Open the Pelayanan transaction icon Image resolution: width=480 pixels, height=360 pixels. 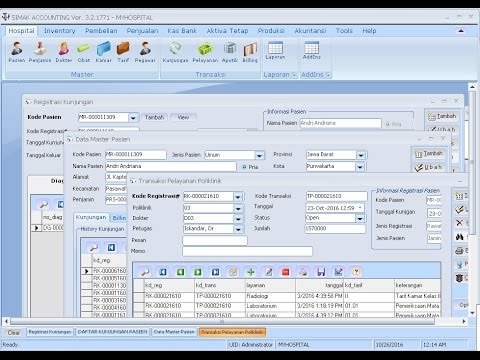[x=205, y=52]
